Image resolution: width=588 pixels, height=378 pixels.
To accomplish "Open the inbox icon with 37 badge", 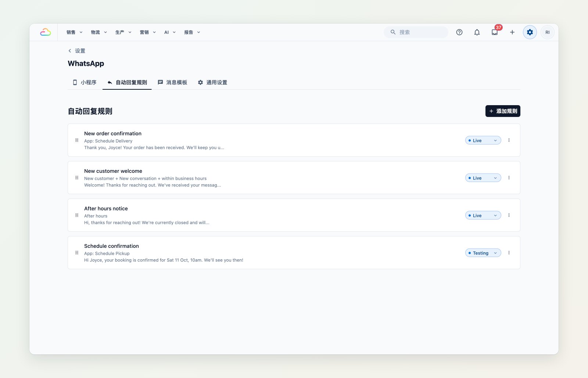I will point(495,32).
